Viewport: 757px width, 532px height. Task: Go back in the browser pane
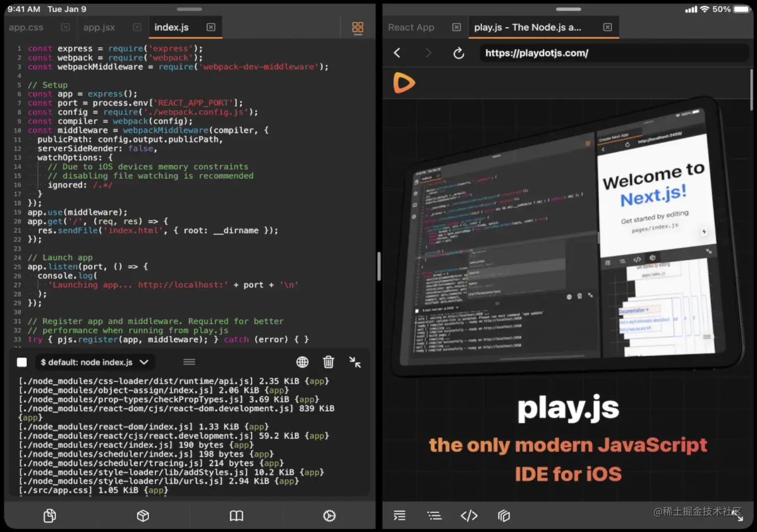[398, 53]
